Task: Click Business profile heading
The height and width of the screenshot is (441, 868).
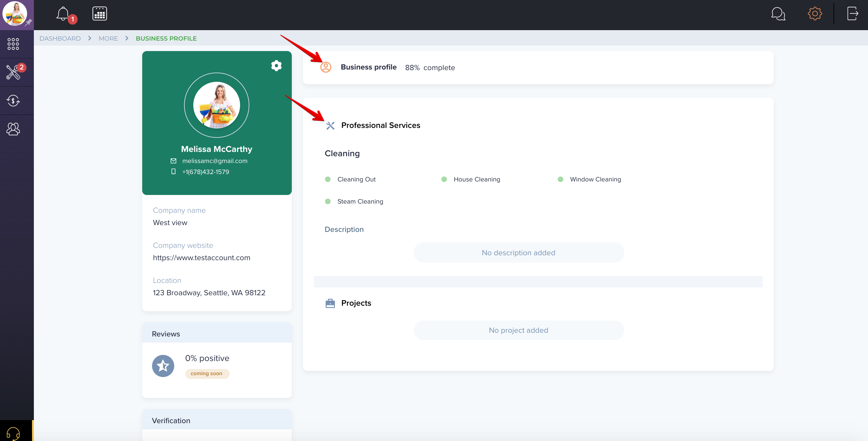Action: [369, 67]
